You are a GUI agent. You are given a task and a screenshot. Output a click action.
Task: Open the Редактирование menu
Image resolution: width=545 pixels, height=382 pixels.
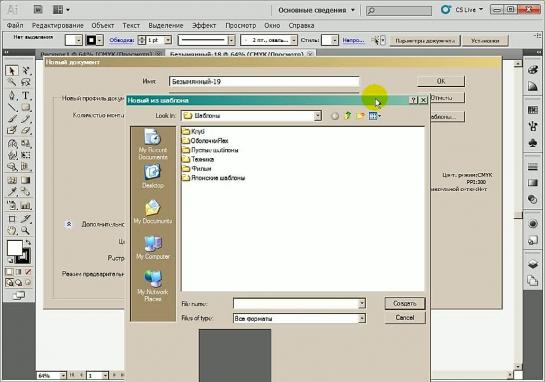(58, 25)
